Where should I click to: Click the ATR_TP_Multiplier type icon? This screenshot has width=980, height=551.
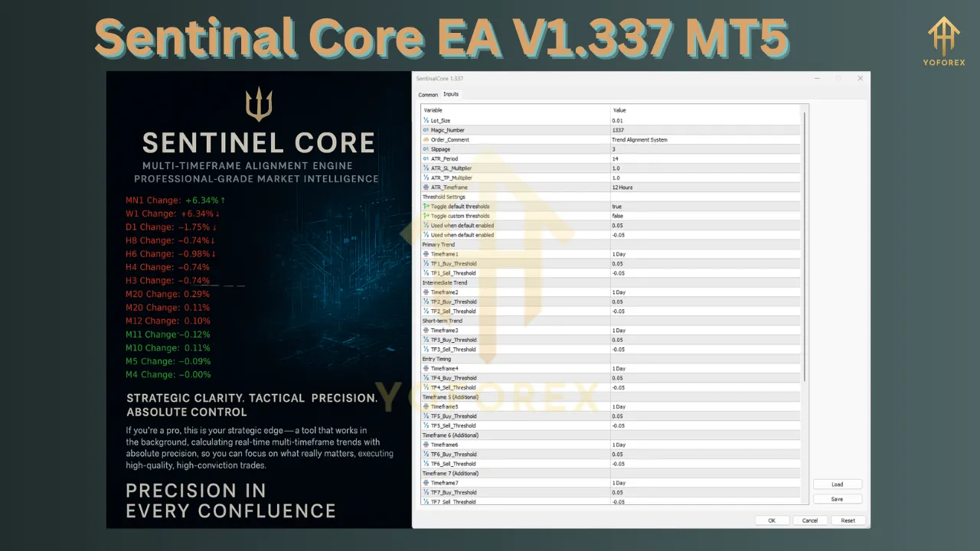426,178
